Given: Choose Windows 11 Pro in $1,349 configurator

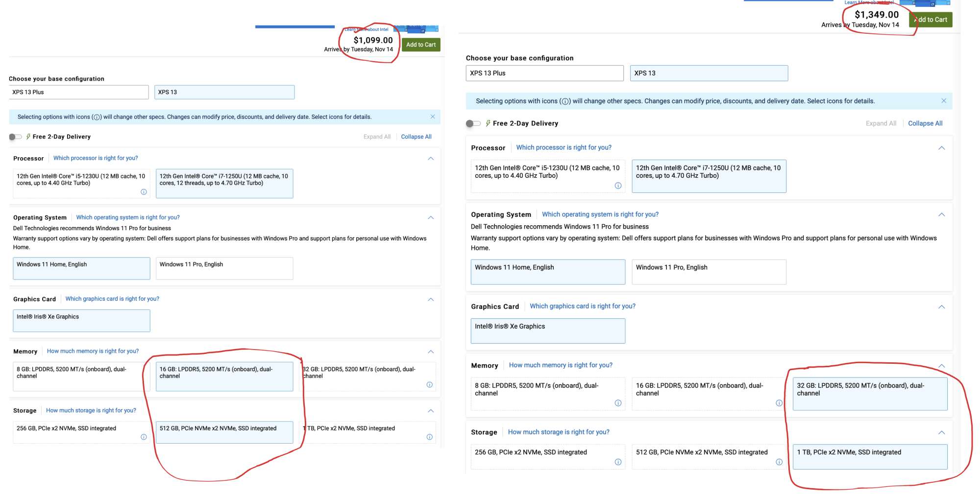Looking at the screenshot, I should click(x=709, y=272).
